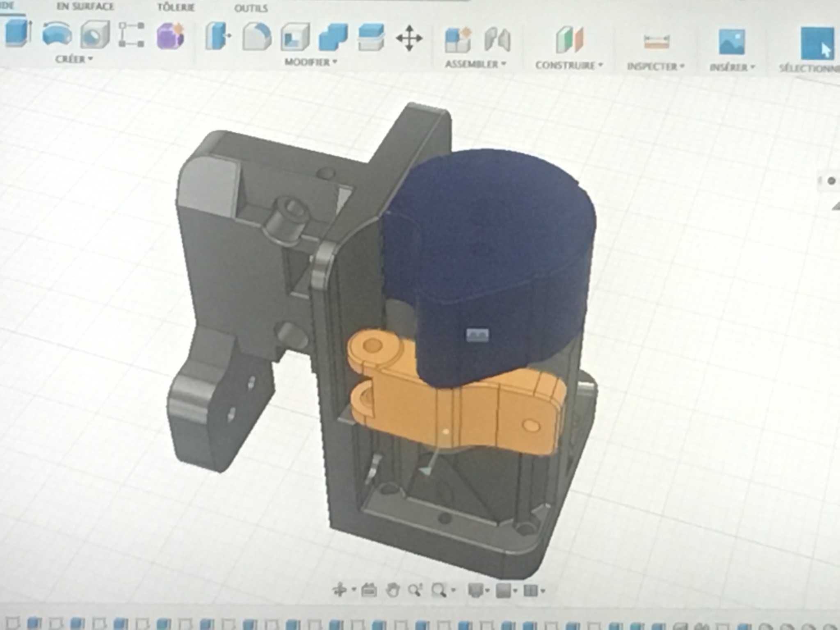Select the Rectangular Pattern tool
840x630 pixels.
(x=132, y=35)
